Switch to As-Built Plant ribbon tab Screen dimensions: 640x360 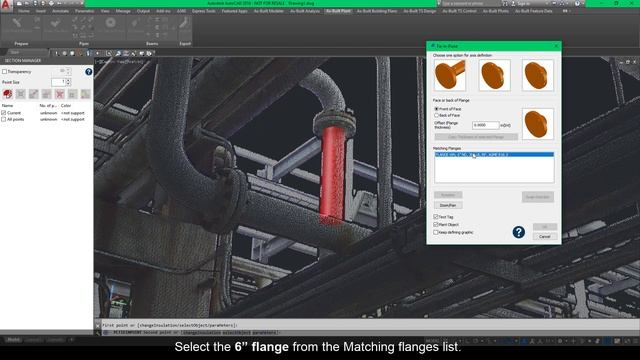(338, 11)
